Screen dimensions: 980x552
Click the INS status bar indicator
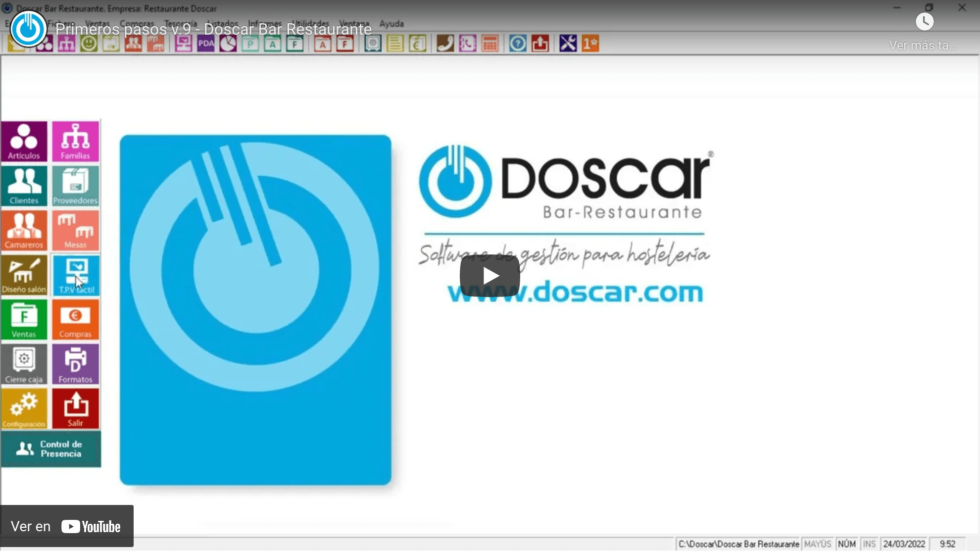pyautogui.click(x=869, y=544)
